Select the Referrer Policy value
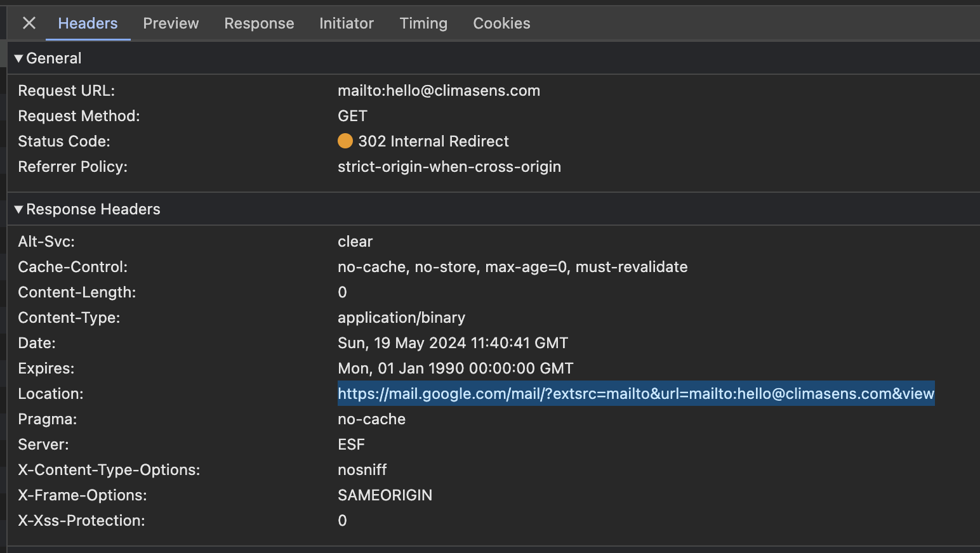 click(x=449, y=167)
